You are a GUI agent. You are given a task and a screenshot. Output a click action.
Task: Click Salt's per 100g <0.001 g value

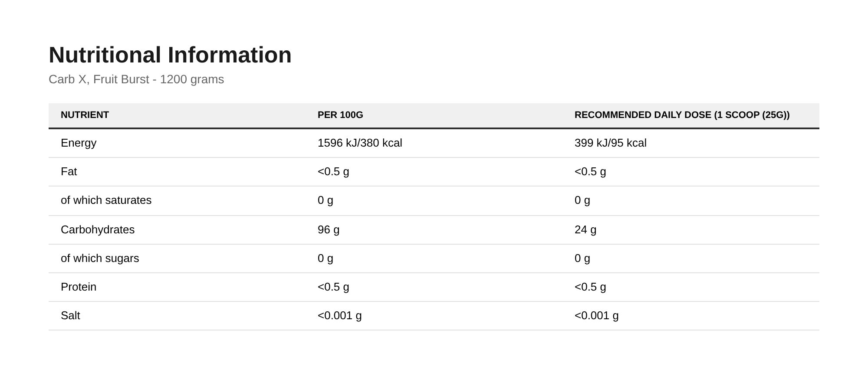click(340, 316)
